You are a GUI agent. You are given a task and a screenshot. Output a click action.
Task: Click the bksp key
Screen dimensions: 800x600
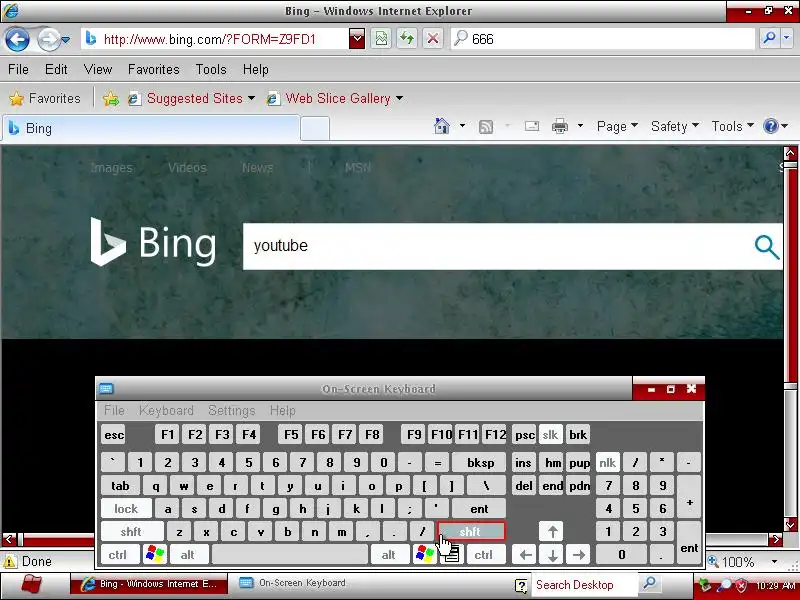(x=479, y=463)
